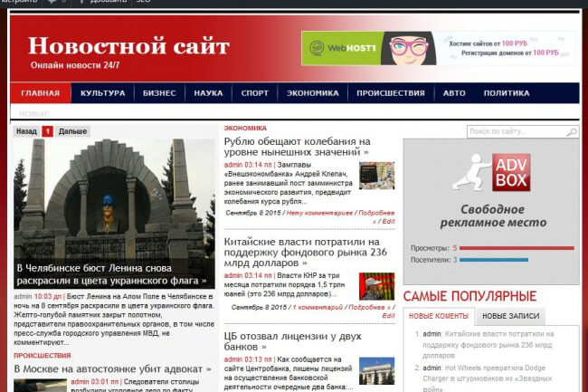Viewport: 588px width, 392px height.
Task: Go to the Происшествия menu item
Action: pyautogui.click(x=391, y=93)
